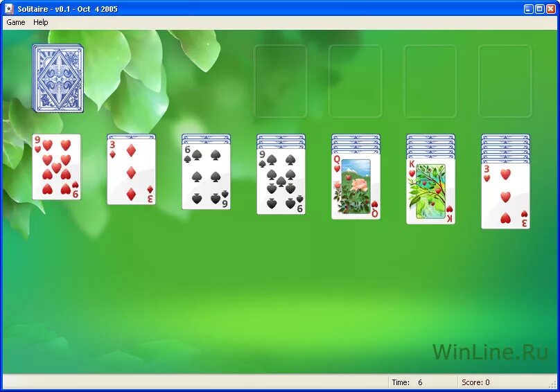Click the first empty foundation slot

281,82
